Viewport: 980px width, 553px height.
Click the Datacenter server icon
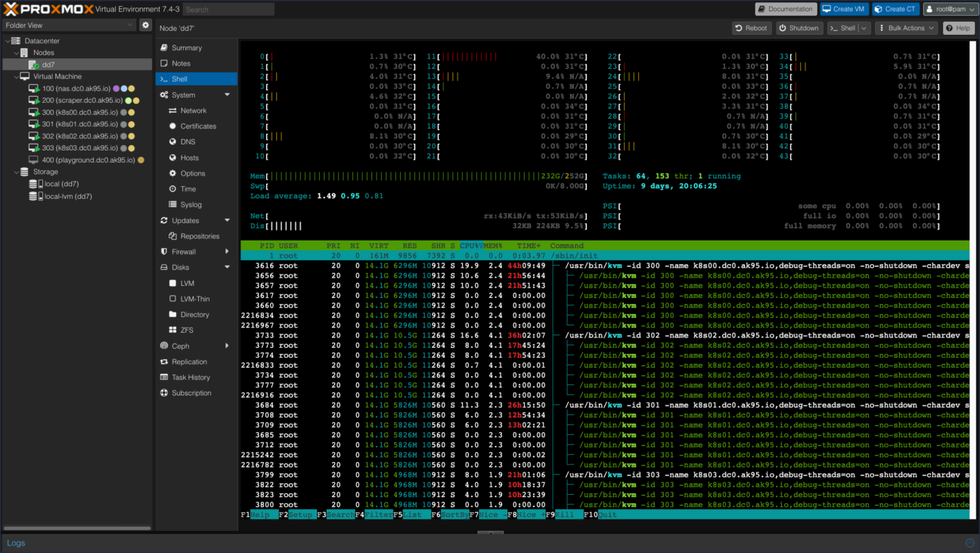click(x=16, y=41)
